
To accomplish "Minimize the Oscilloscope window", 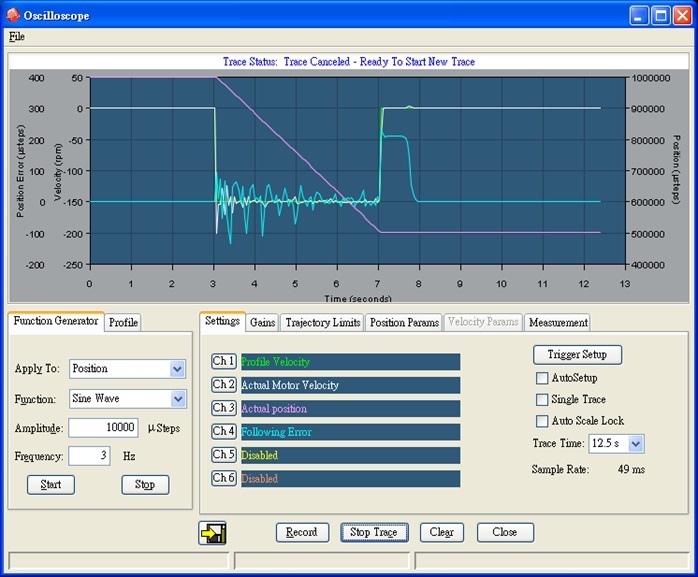I will 639,16.
